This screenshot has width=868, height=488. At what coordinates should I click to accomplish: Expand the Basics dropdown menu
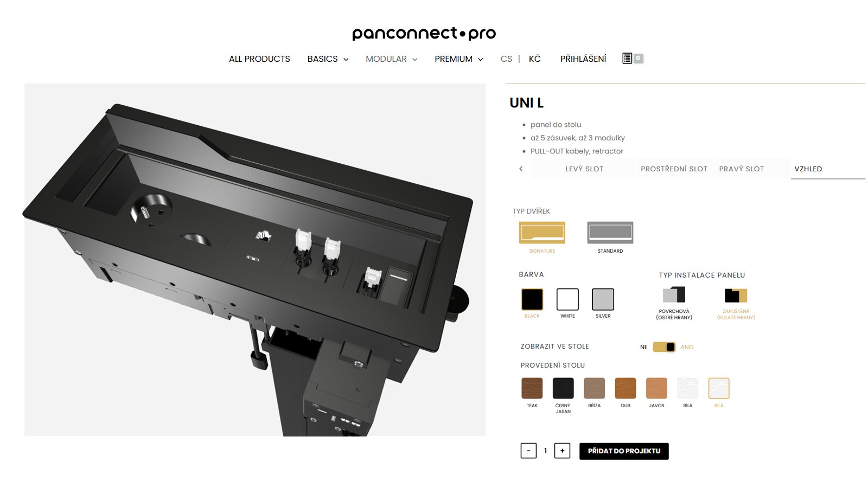pyautogui.click(x=328, y=59)
